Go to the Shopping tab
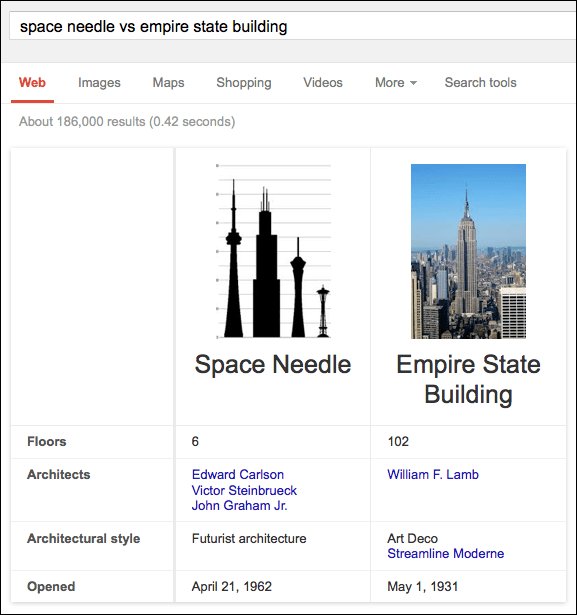 click(x=244, y=83)
